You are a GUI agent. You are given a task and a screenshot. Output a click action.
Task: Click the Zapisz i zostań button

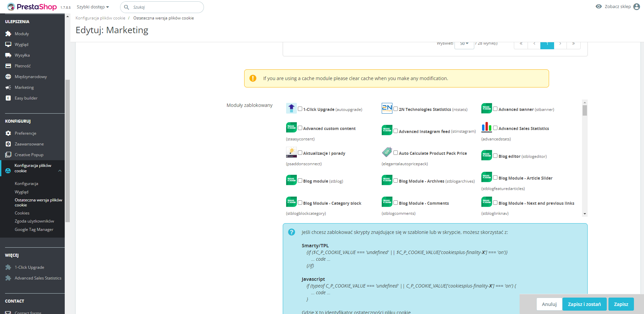[x=584, y=304]
